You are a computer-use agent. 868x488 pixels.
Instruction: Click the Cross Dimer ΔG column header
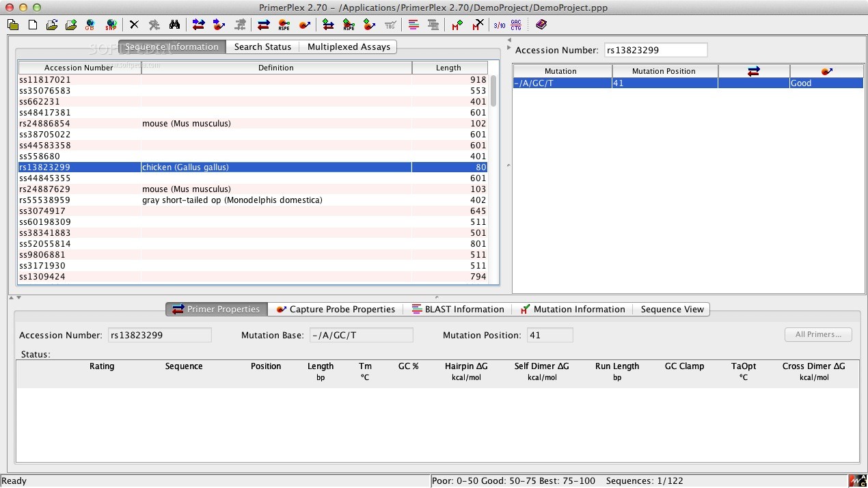click(813, 371)
